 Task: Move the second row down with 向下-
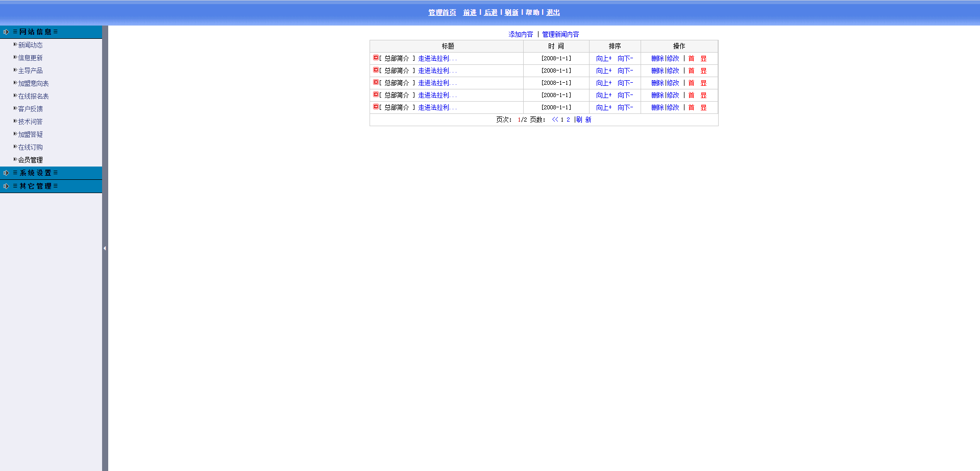click(x=625, y=70)
